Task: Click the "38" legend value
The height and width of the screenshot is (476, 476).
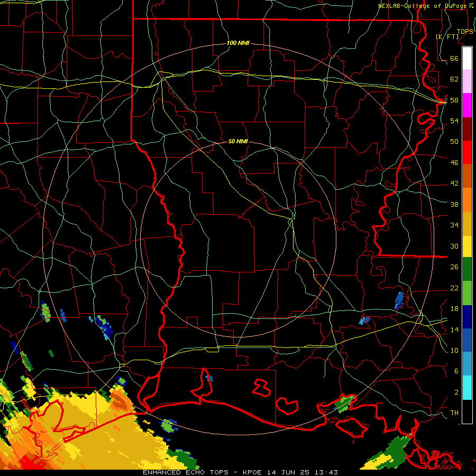Action: [x=454, y=204]
